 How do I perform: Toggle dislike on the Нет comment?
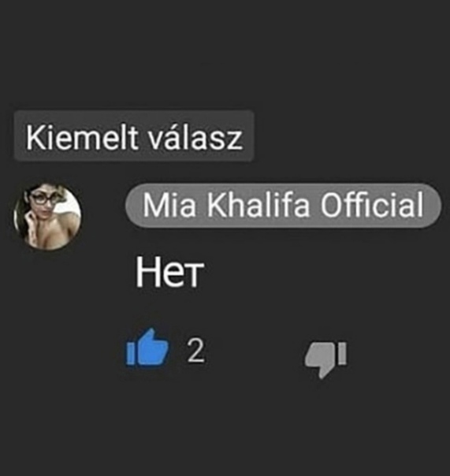325,360
